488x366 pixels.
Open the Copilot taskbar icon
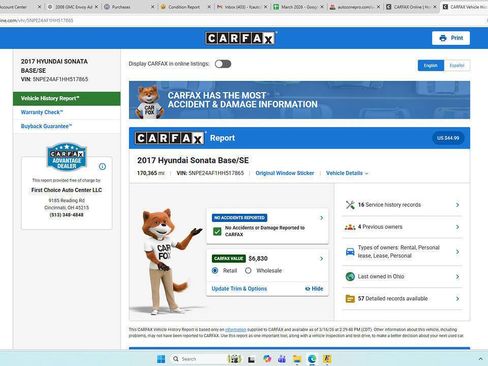(x=267, y=359)
